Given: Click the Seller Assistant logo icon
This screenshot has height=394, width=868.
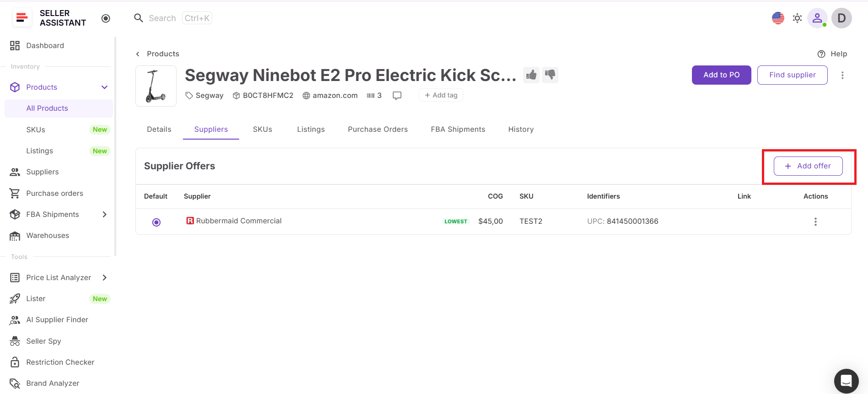Looking at the screenshot, I should [21, 18].
